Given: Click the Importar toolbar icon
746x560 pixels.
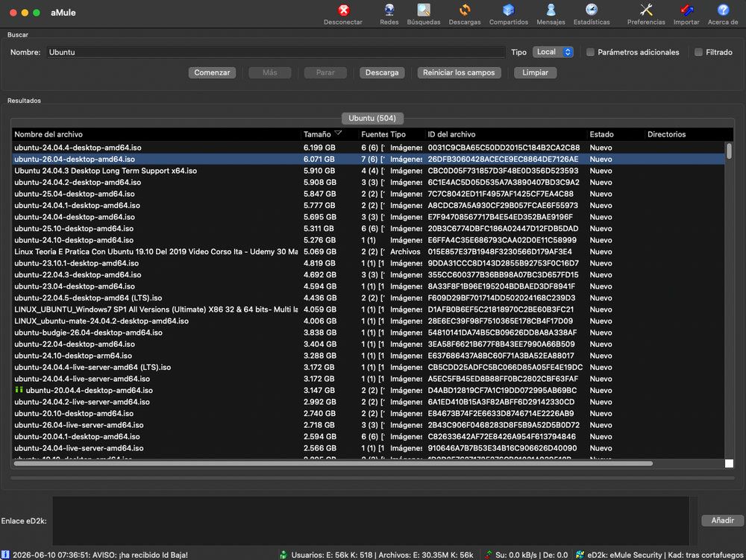Looking at the screenshot, I should (x=686, y=14).
